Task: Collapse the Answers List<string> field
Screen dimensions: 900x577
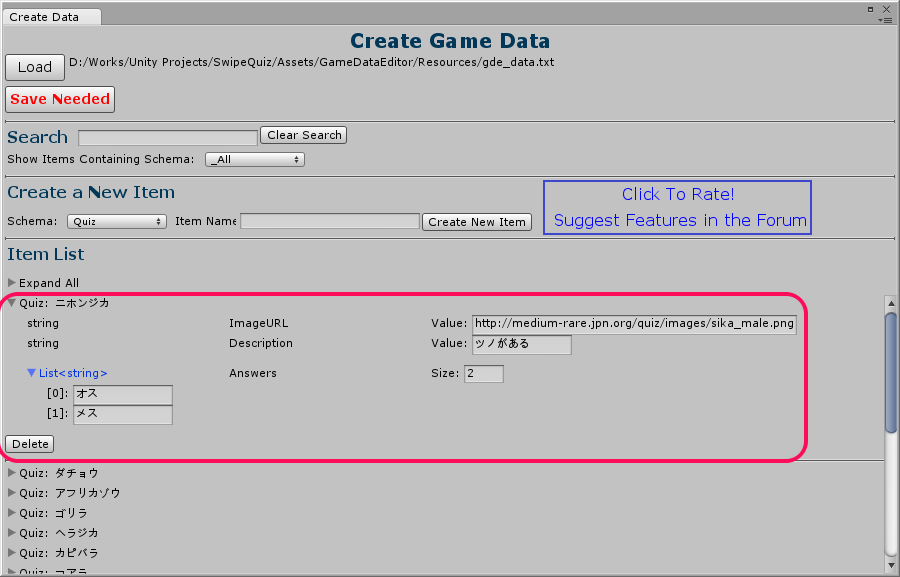Action: pyautogui.click(x=33, y=373)
